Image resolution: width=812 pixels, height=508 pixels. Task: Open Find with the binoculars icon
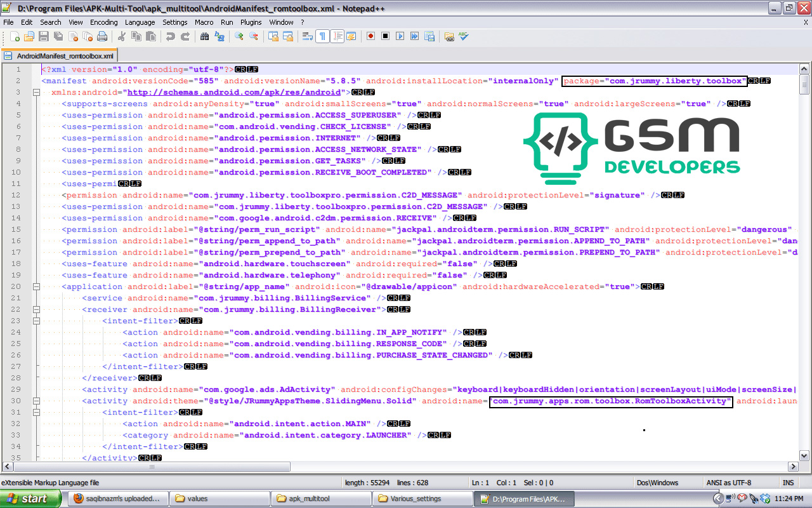[x=205, y=37]
